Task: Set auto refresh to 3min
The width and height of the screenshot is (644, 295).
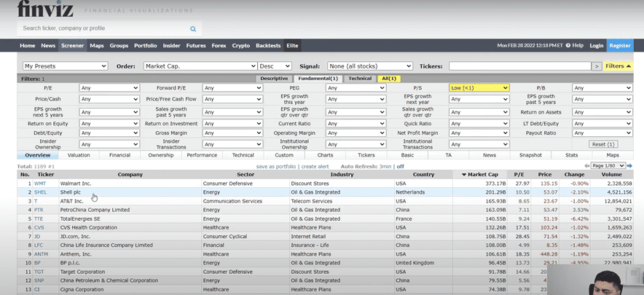Action: coord(385,167)
